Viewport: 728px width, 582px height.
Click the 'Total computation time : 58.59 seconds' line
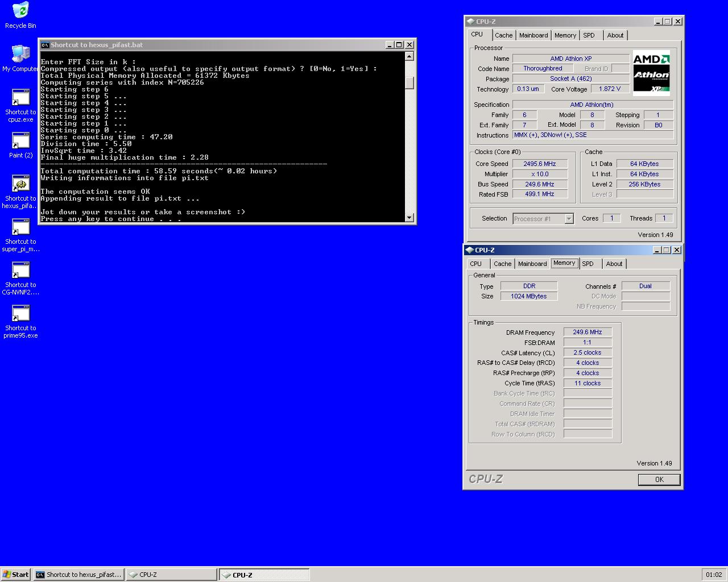click(x=159, y=171)
